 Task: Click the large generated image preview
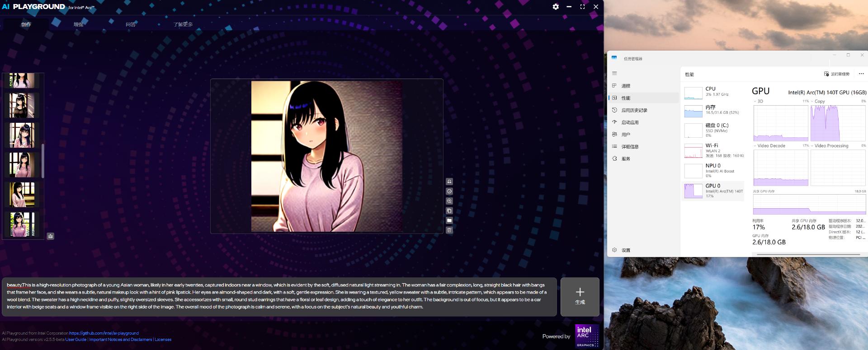[327, 156]
